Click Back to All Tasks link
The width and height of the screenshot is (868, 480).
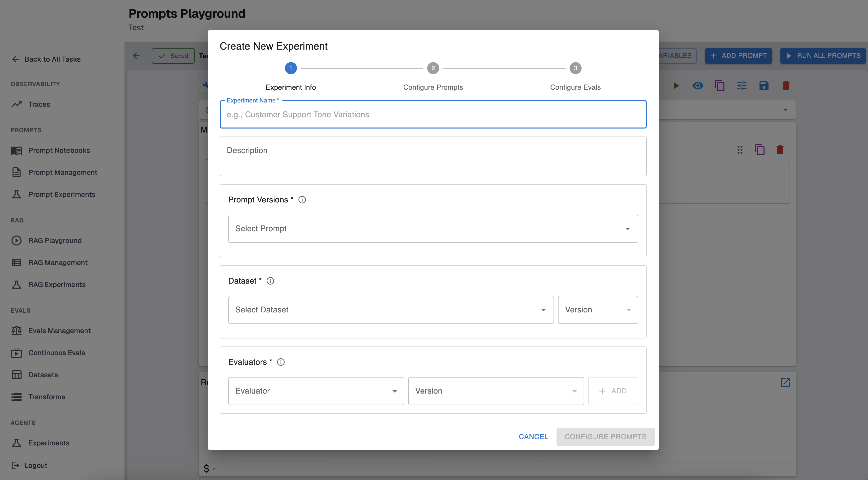52,59
